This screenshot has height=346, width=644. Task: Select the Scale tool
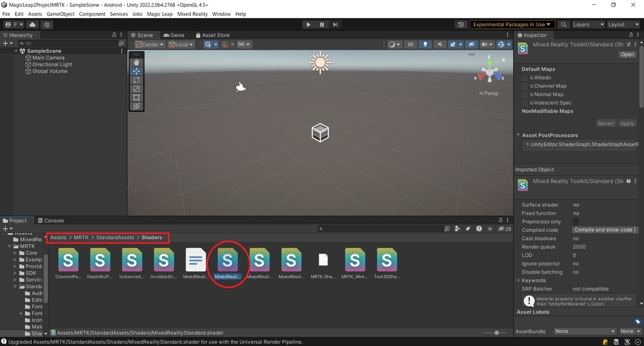136,89
